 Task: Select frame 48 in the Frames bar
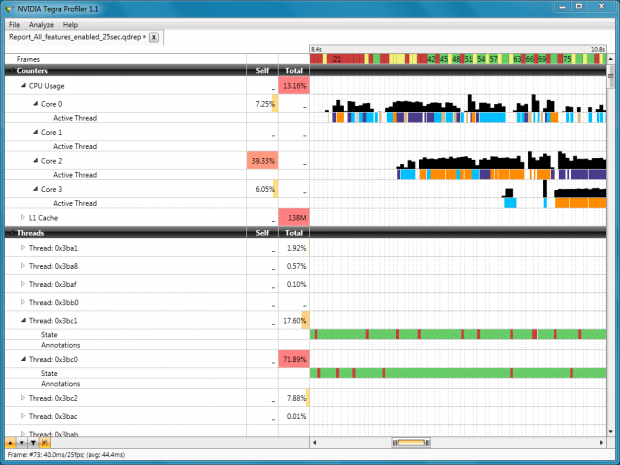[x=456, y=59]
